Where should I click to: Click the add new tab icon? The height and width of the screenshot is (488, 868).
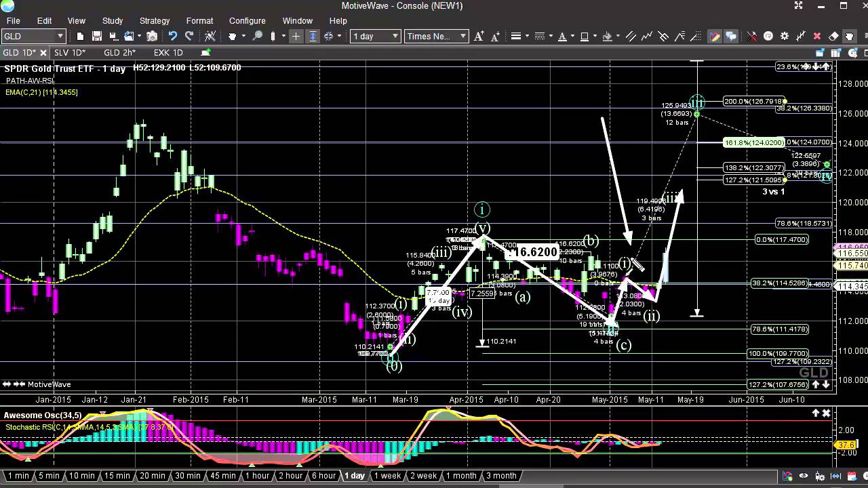point(206,52)
